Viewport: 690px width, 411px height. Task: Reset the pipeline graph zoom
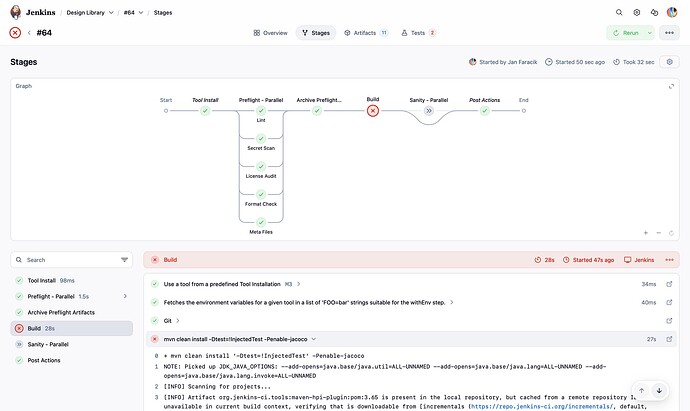coord(671,233)
